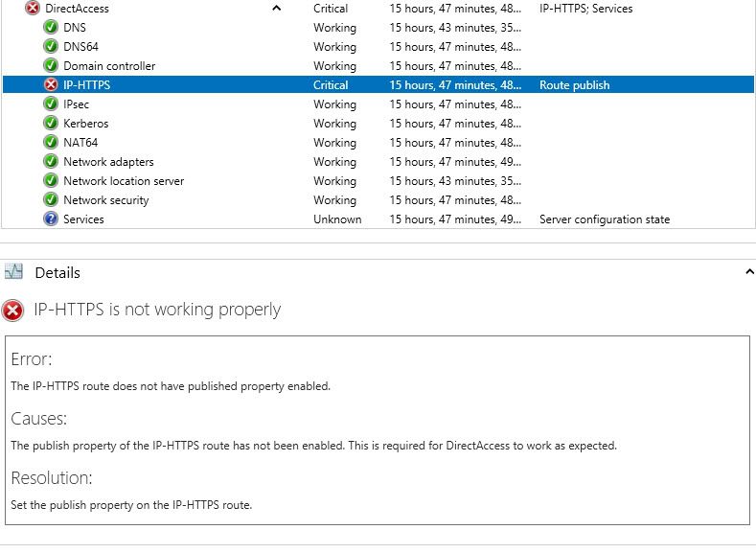
Task: Click the duration value in the DNS row
Action: 455,28
